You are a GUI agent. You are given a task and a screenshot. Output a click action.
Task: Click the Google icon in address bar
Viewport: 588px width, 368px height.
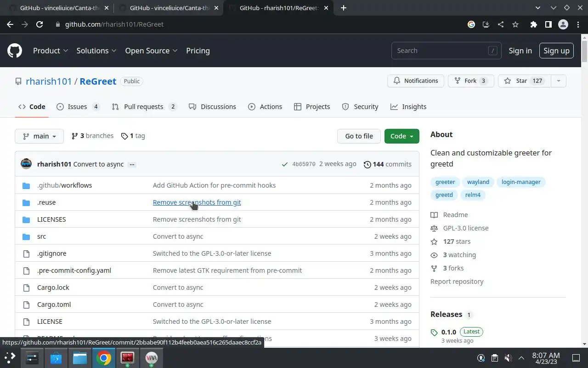tap(471, 24)
